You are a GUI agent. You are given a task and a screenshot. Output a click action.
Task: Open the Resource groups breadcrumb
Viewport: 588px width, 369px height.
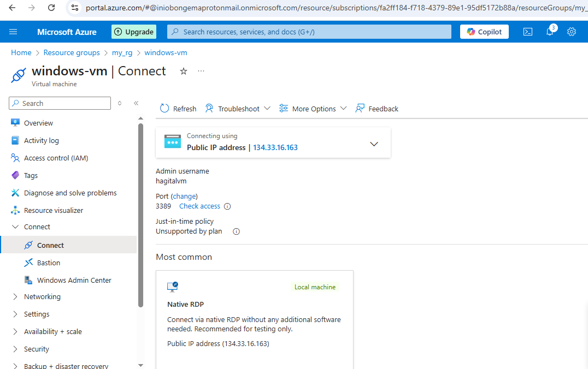coord(72,52)
